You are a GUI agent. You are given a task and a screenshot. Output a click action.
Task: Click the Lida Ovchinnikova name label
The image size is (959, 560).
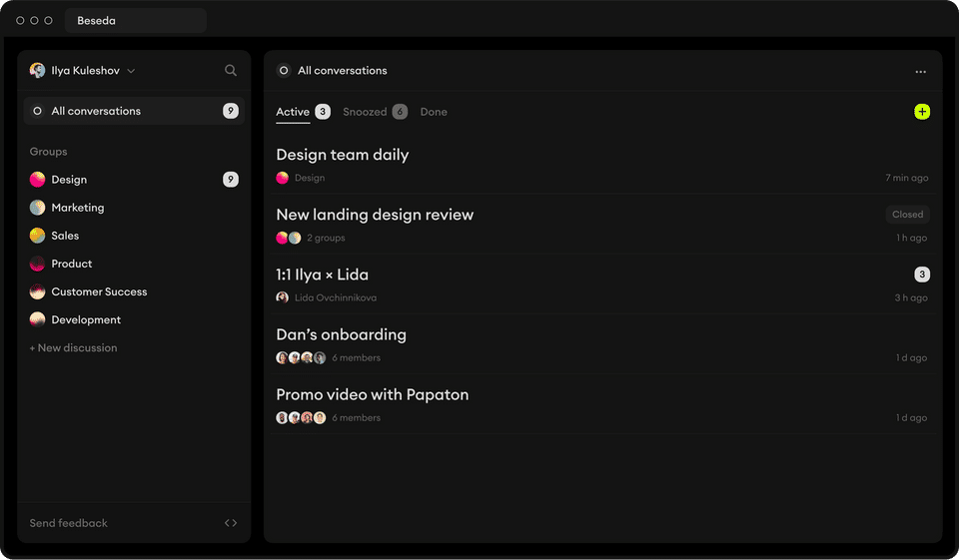[x=336, y=297]
